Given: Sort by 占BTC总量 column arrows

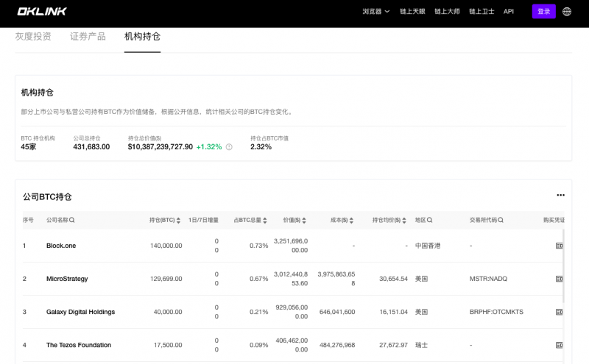Looking at the screenshot, I should coord(265,221).
